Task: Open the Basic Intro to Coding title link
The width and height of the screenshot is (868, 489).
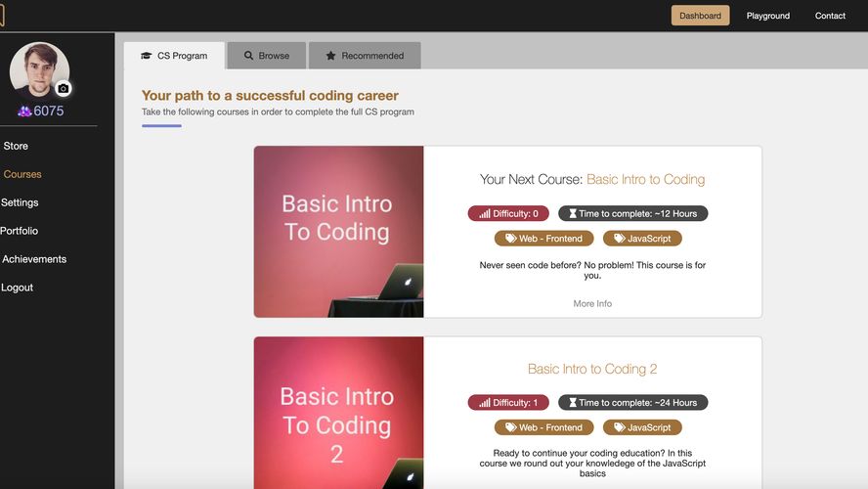Action: pyautogui.click(x=645, y=179)
